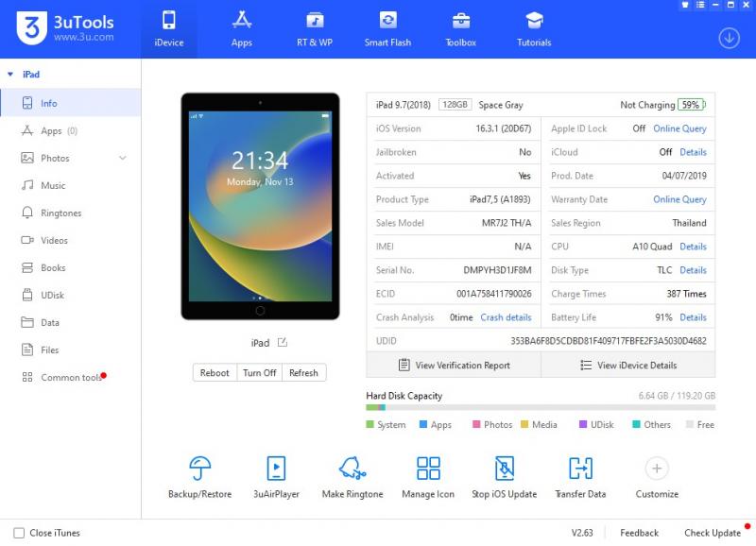
Task: Click the Turn Off button
Action: click(259, 372)
